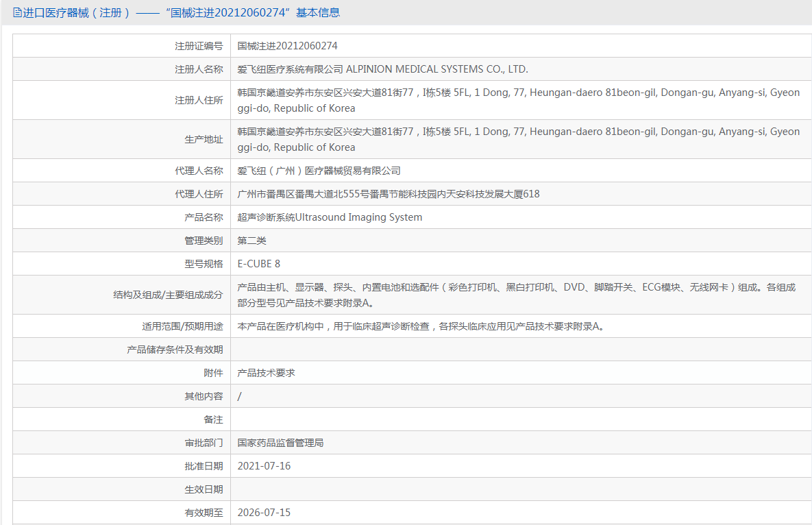Image resolution: width=812 pixels, height=525 pixels.
Task: Click the expiry date 2026-07-15
Action: click(264, 513)
